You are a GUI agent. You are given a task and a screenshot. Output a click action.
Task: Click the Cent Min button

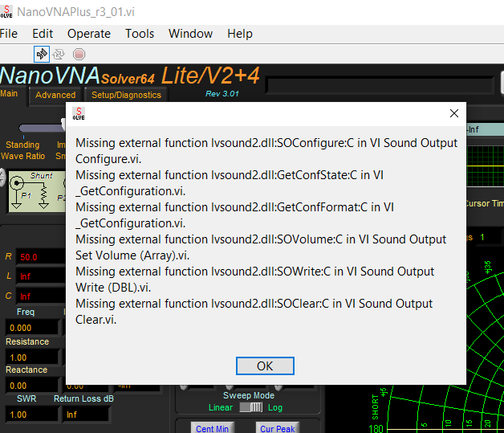(x=212, y=428)
